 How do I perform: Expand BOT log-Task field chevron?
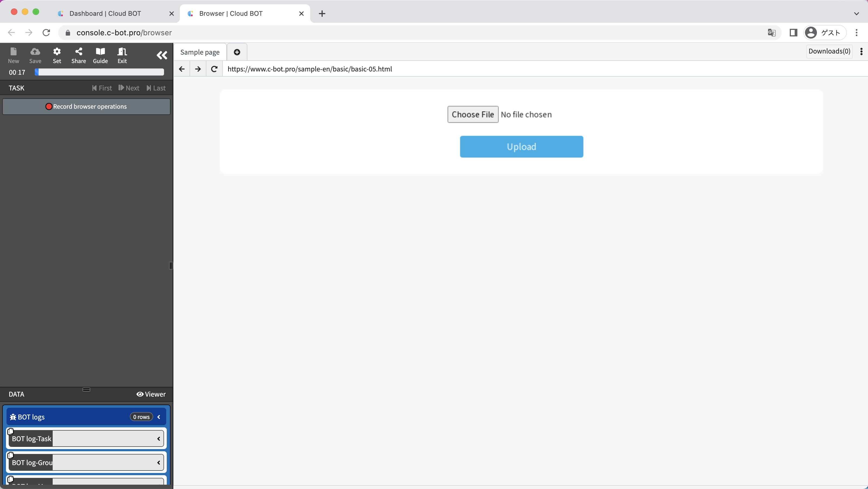(158, 438)
